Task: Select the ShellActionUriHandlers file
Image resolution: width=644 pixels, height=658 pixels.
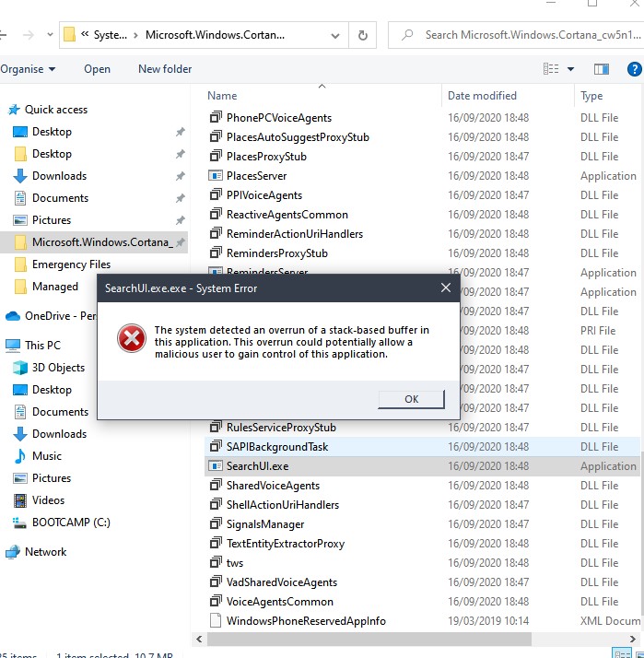Action: click(282, 505)
